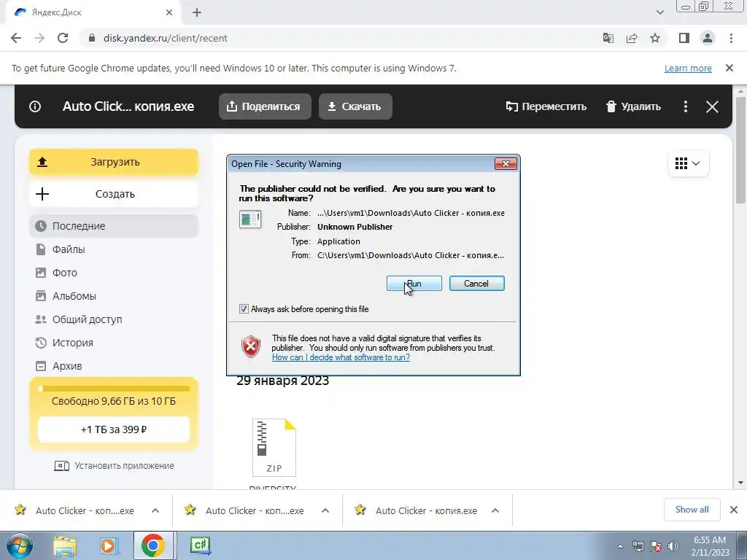Open the tab search chevron
The height and width of the screenshot is (560, 747).
pyautogui.click(x=659, y=12)
